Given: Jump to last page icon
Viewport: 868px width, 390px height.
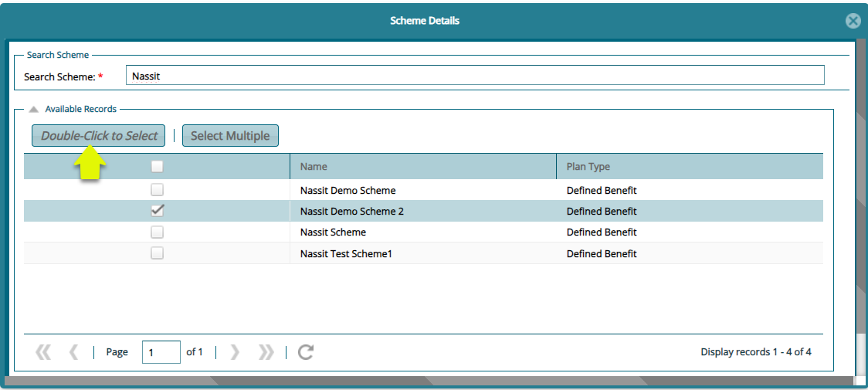Looking at the screenshot, I should tap(266, 352).
